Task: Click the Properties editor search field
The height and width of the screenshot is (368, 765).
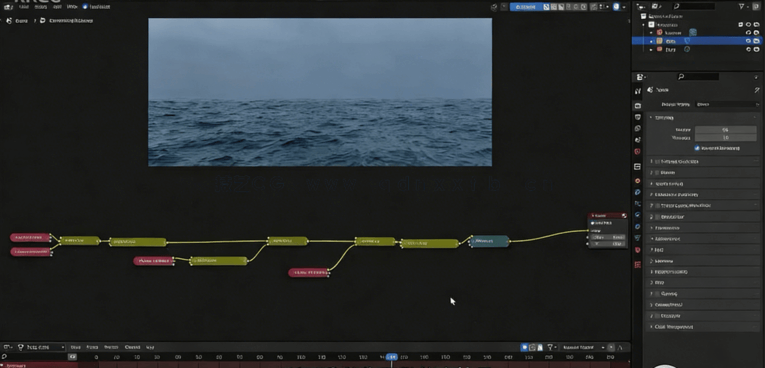Action: tap(698, 77)
